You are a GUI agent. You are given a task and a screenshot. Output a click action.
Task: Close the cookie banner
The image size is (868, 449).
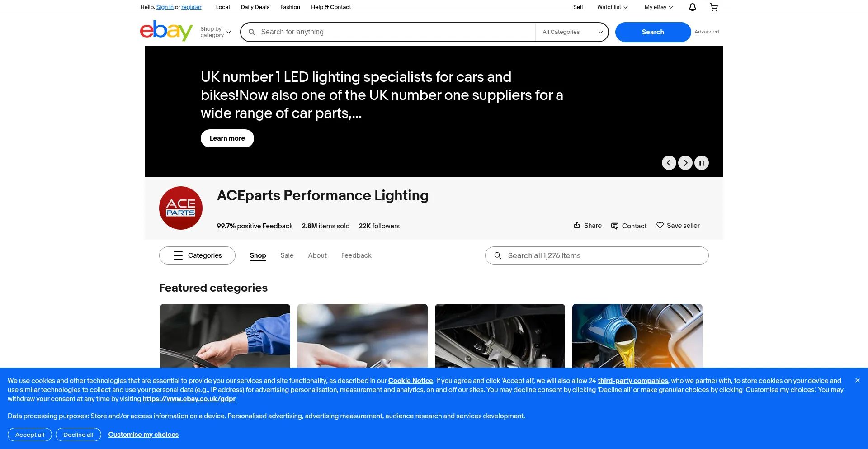pyautogui.click(x=857, y=381)
